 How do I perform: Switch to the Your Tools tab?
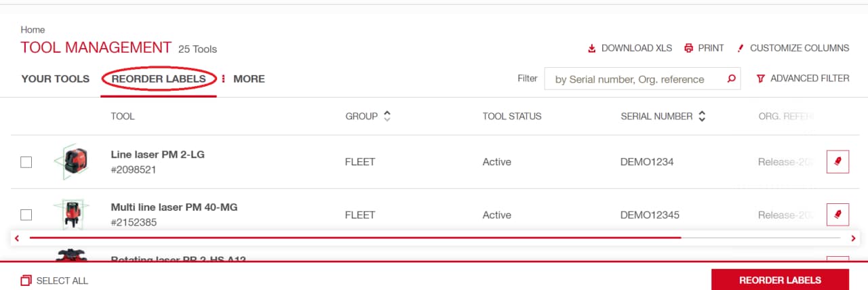56,79
